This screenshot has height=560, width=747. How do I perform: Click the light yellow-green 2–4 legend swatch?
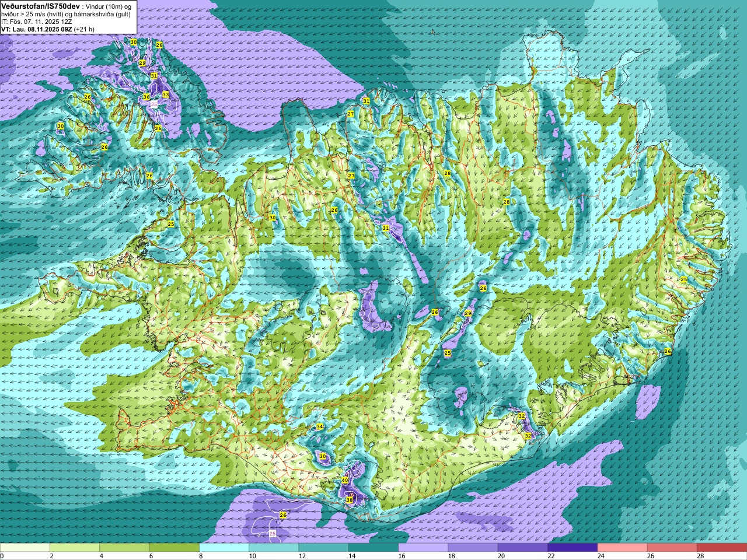(75, 548)
